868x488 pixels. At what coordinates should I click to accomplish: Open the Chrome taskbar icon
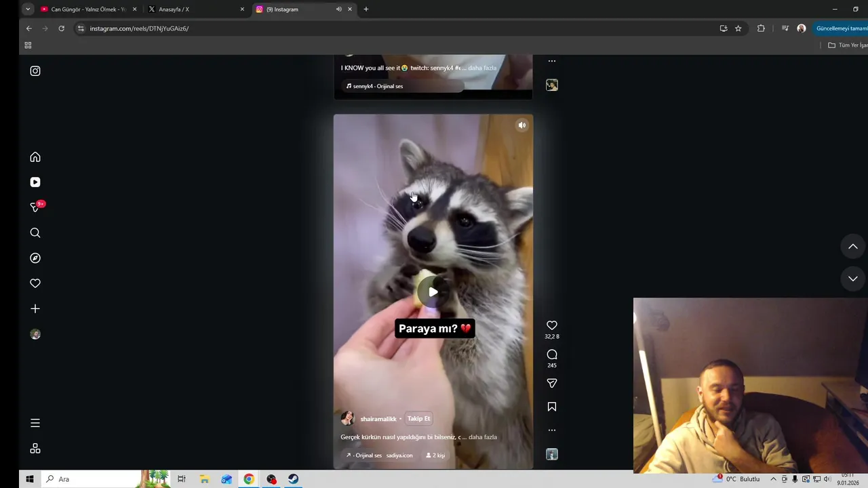[x=249, y=479]
